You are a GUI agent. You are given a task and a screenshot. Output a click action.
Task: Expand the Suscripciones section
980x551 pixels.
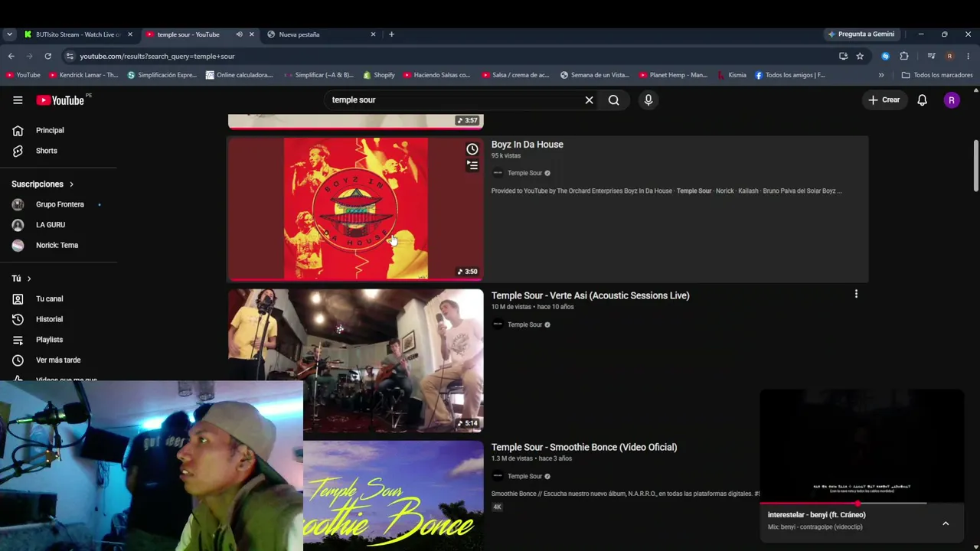click(x=42, y=184)
